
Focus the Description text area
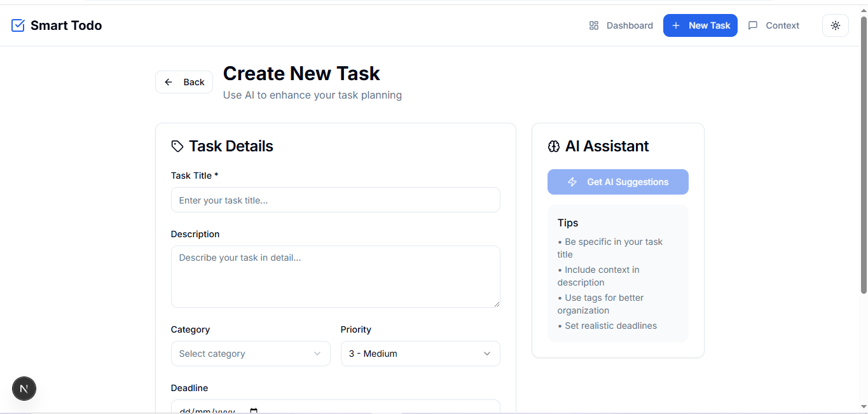[x=335, y=277]
